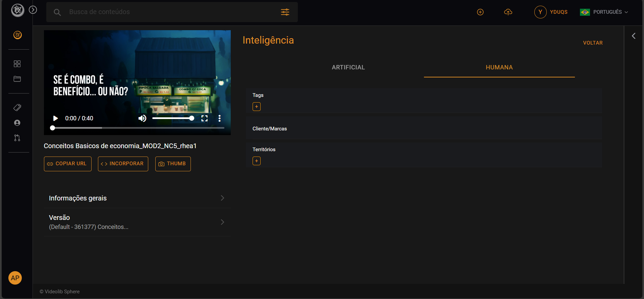Click the Videolib Sphere footer text
Screen dimensions: 644x299
[60, 292]
